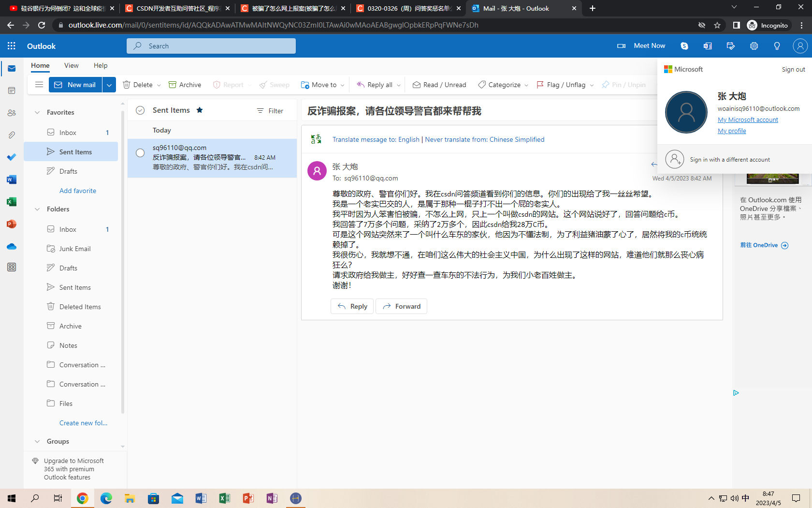Viewport: 812px width, 508px height.
Task: Open the Settings gear in Outlook header
Action: tap(754, 46)
